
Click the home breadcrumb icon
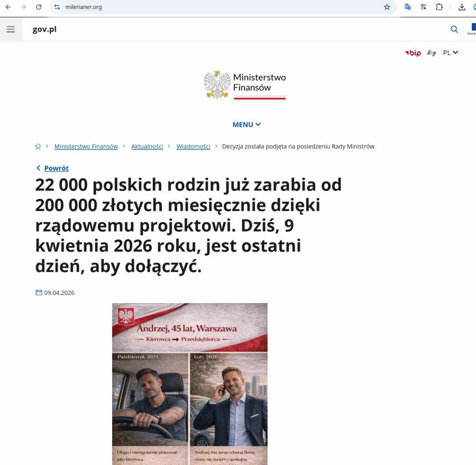click(38, 147)
